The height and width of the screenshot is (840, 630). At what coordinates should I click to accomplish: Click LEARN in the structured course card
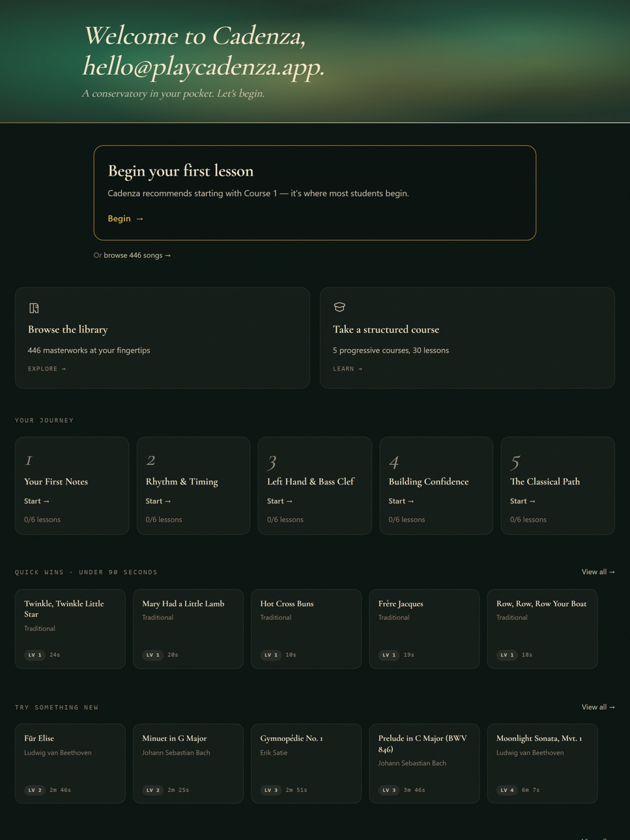pos(348,369)
